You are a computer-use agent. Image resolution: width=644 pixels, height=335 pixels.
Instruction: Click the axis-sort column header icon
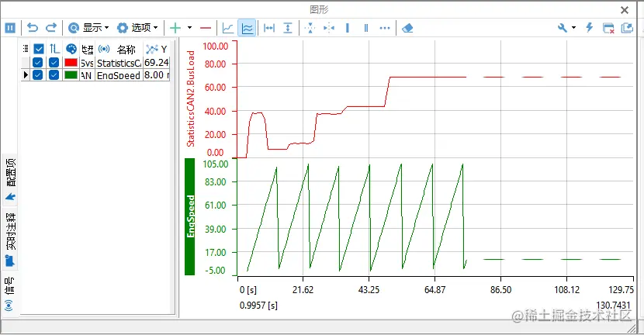click(54, 50)
